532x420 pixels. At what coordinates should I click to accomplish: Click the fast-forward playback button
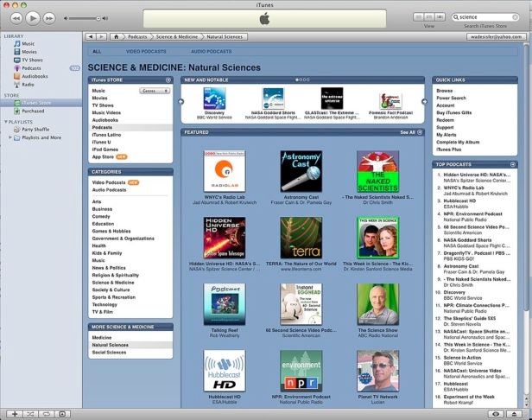pos(49,18)
